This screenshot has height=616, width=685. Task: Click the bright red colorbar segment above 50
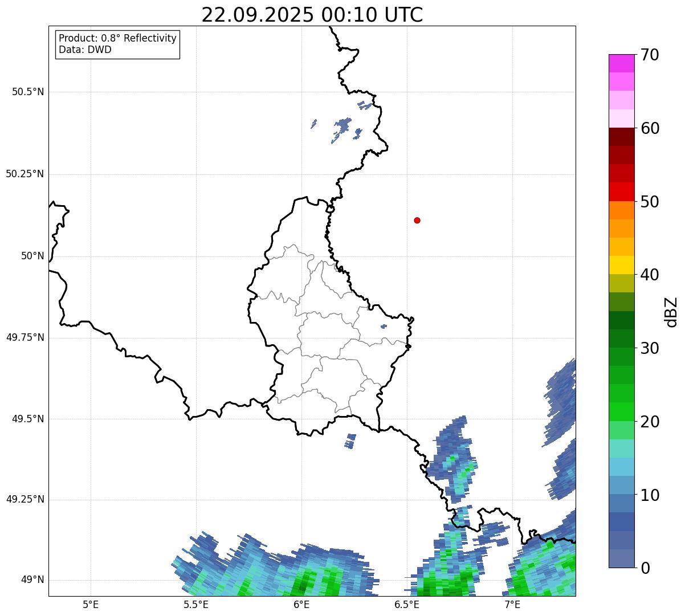[x=621, y=191]
